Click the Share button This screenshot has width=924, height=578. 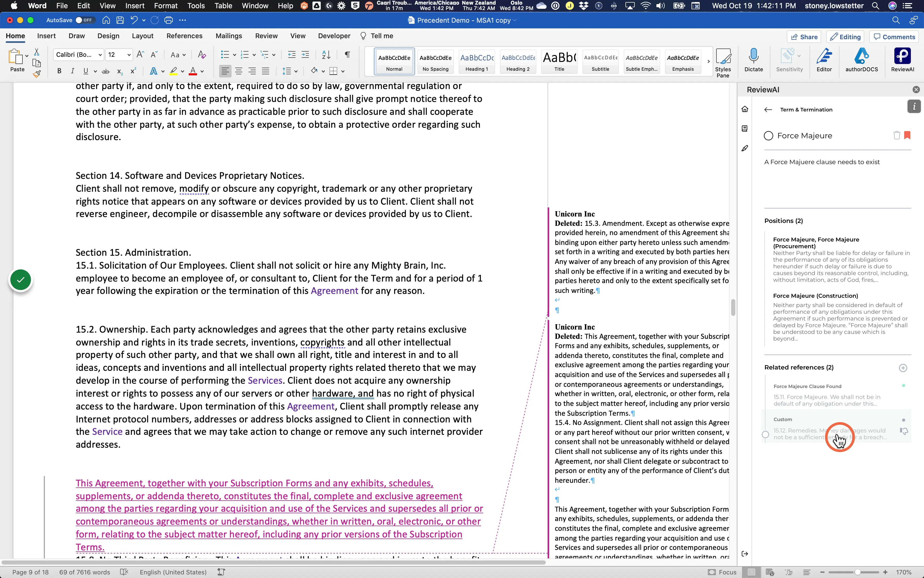click(x=804, y=37)
